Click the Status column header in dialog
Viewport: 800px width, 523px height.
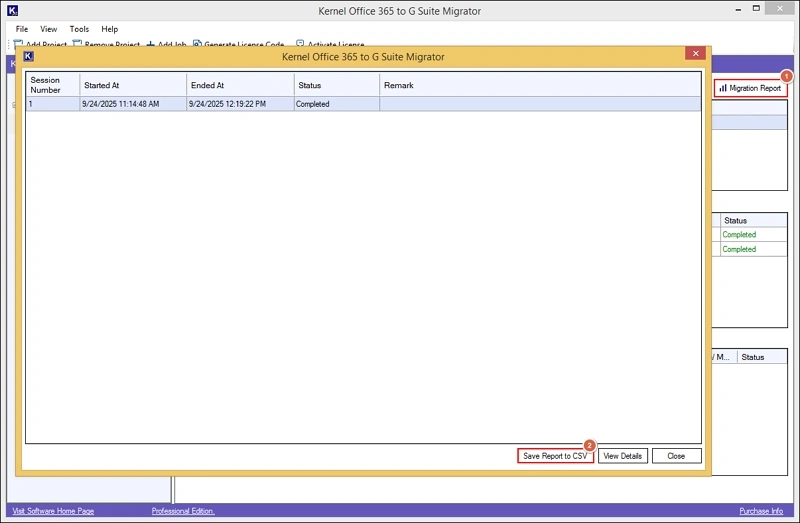click(x=336, y=85)
